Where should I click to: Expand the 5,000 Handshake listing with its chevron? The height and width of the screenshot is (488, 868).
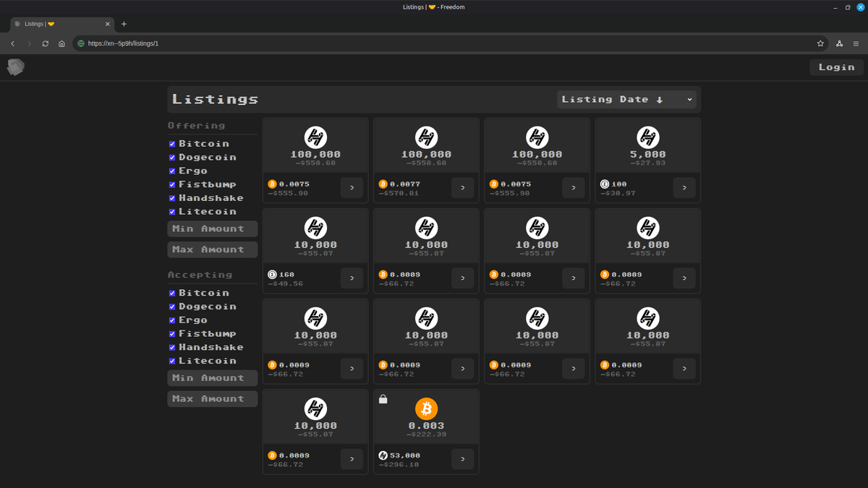click(684, 187)
